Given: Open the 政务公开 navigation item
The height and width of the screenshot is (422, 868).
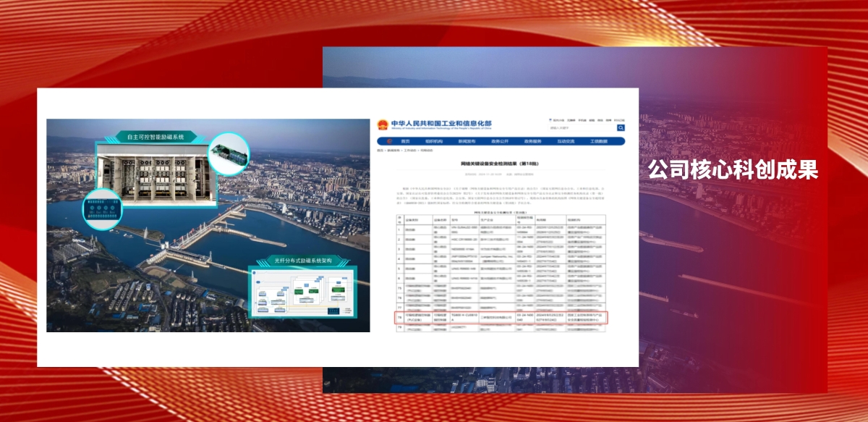Looking at the screenshot, I should (x=500, y=141).
